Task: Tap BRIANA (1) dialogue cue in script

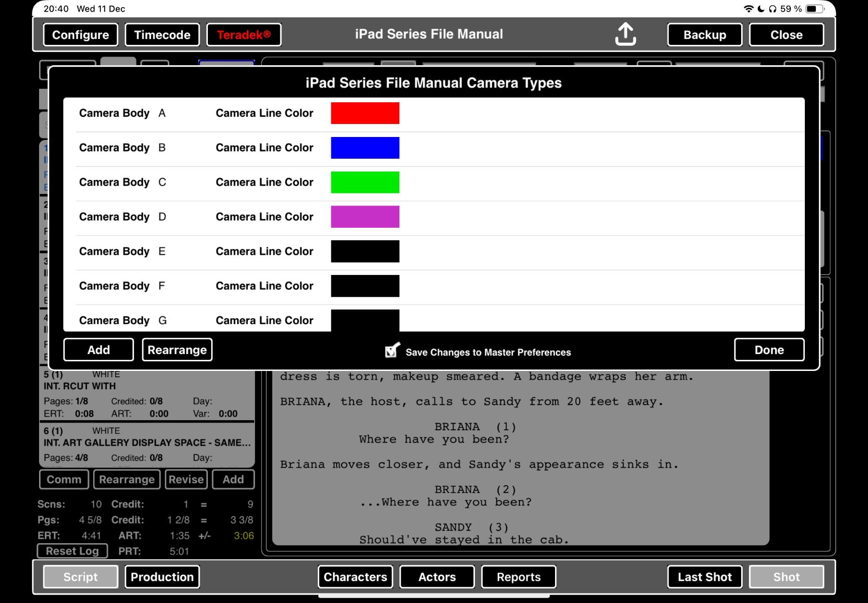Action: click(x=475, y=427)
